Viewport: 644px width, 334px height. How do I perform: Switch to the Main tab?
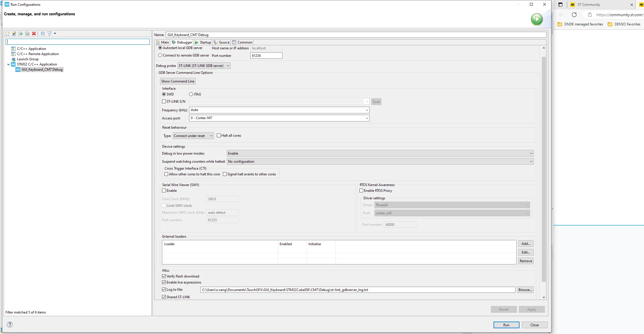tap(162, 42)
